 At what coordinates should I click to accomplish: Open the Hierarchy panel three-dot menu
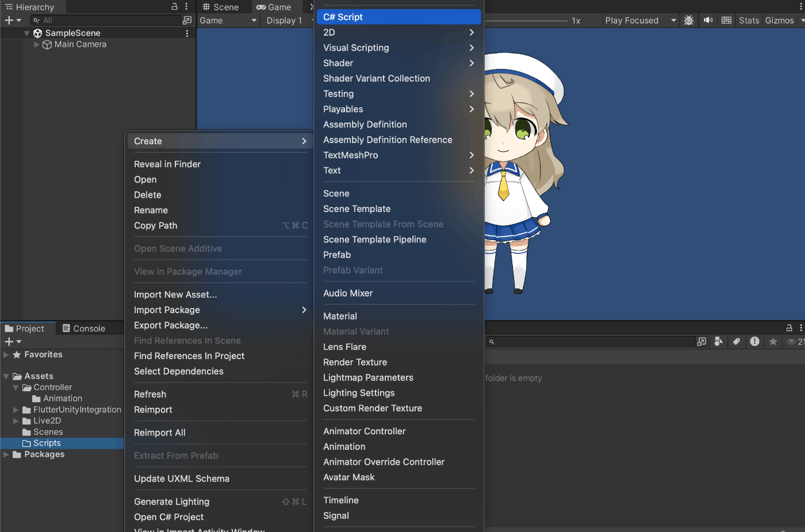point(186,7)
